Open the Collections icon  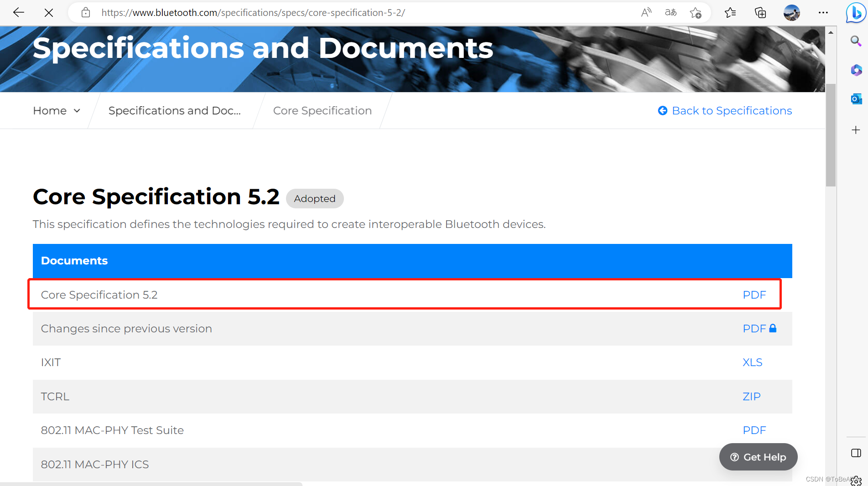pyautogui.click(x=760, y=13)
